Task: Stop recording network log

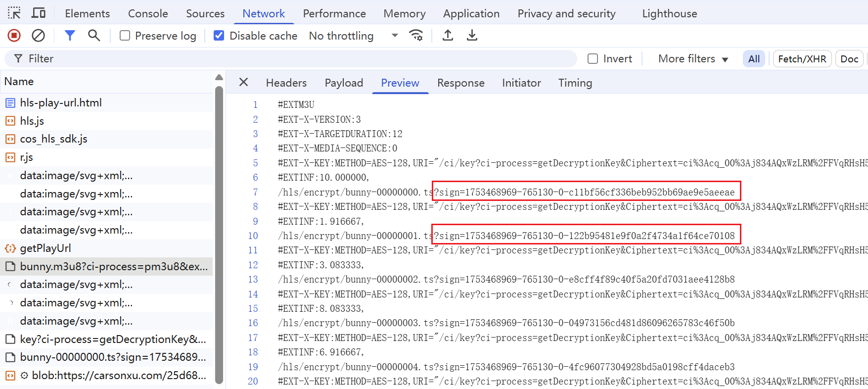Action: pos(14,36)
